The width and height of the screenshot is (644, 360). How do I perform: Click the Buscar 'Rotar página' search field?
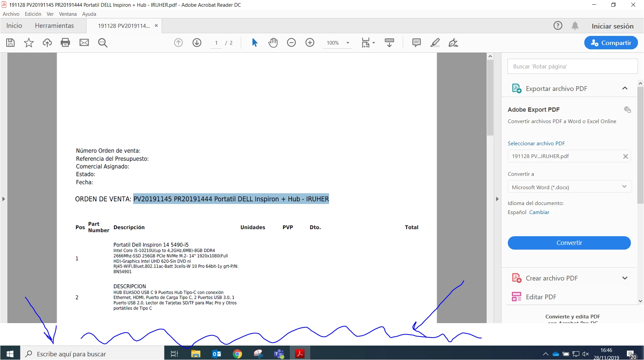point(573,66)
